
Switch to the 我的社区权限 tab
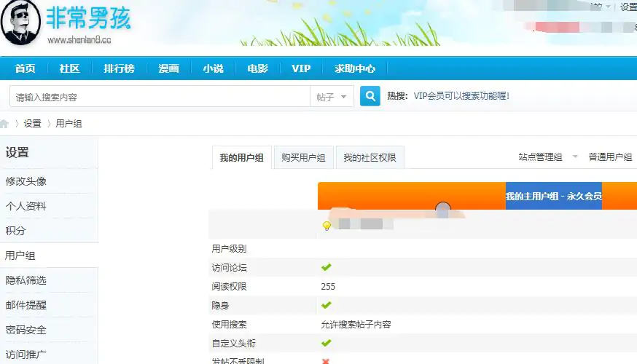tap(370, 157)
